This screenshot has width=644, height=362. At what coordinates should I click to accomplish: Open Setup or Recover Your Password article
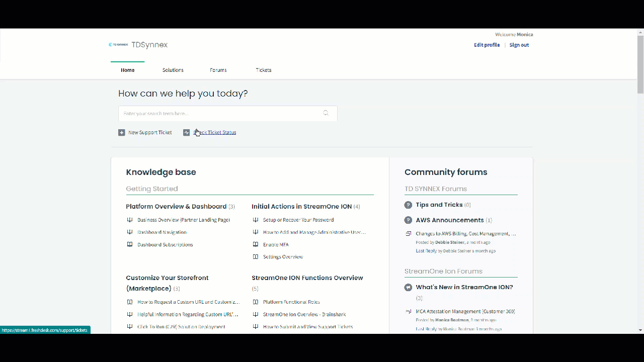click(x=298, y=220)
